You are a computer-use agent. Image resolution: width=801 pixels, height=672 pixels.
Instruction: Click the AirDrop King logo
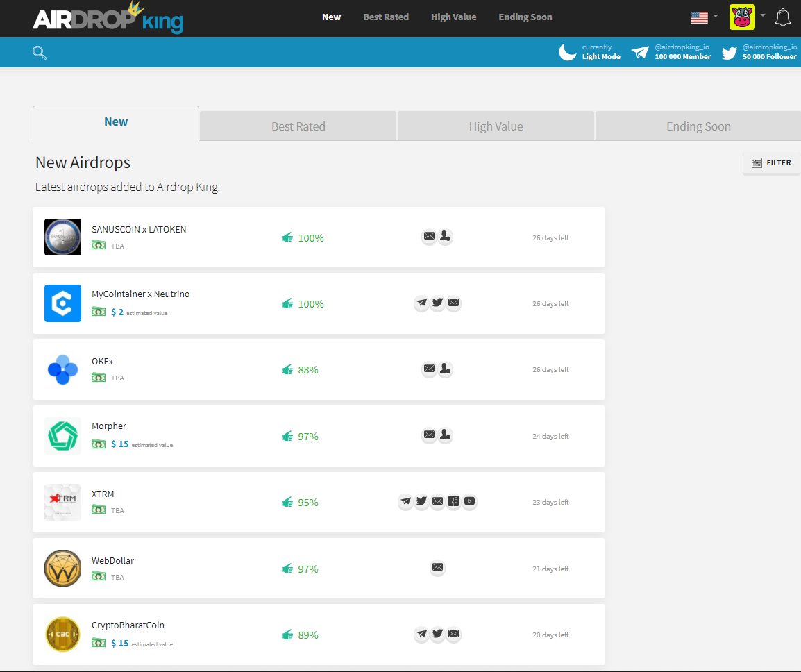coord(108,18)
